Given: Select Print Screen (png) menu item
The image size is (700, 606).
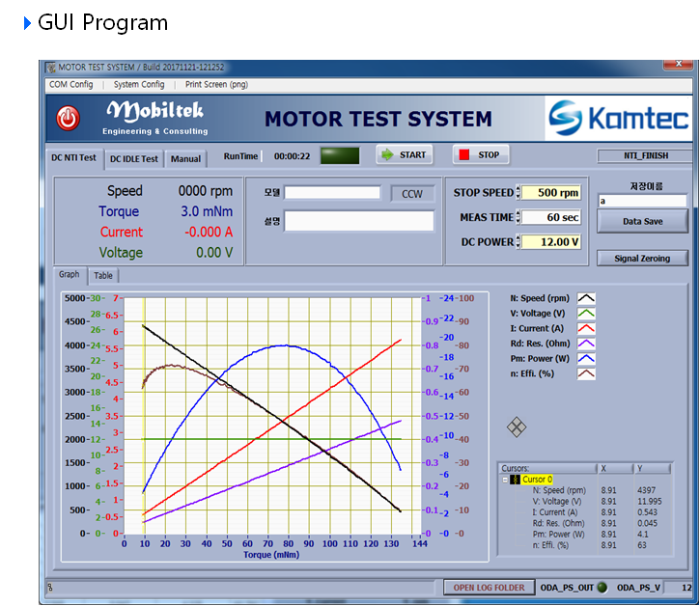Looking at the screenshot, I should tap(216, 84).
